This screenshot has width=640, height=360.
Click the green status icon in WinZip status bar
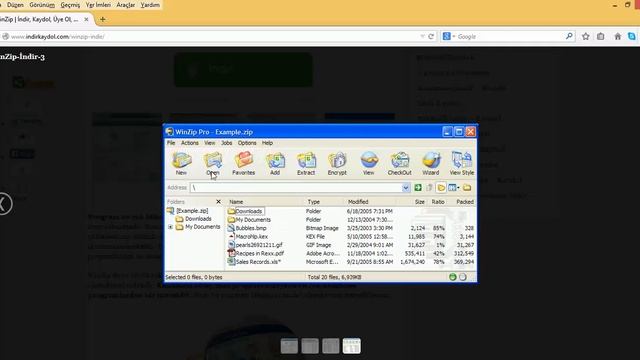click(x=452, y=277)
